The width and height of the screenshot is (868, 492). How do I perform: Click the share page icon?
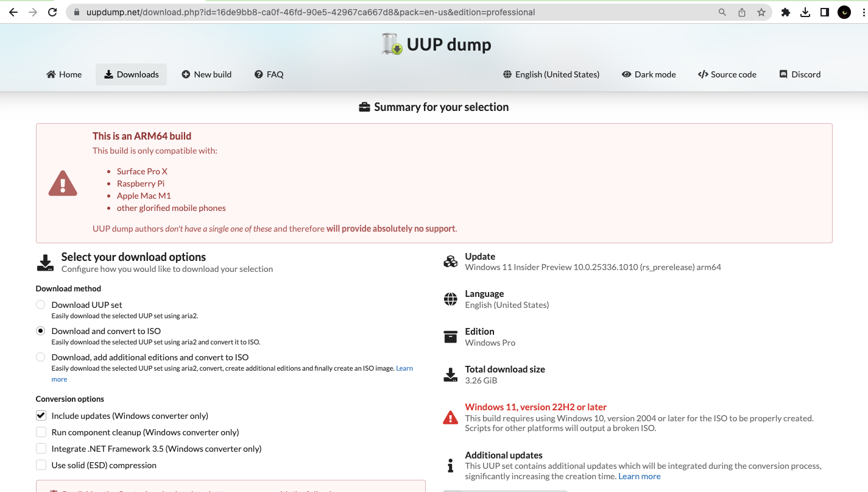click(x=742, y=12)
